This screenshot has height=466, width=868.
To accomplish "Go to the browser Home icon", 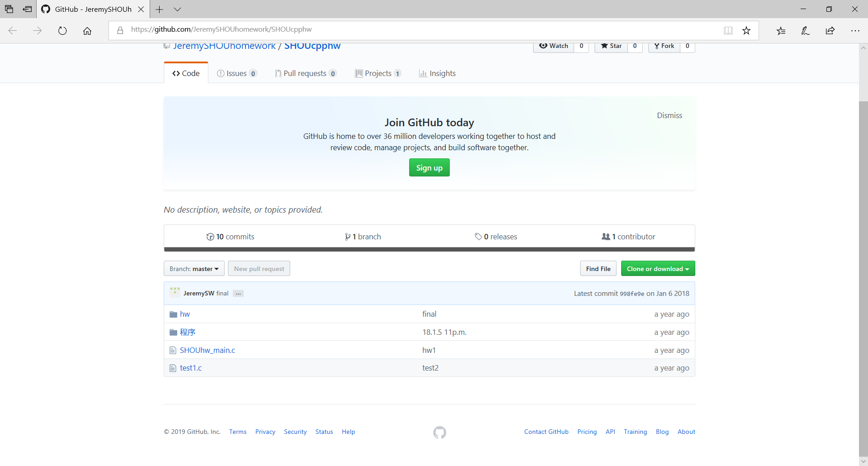I will click(x=87, y=30).
